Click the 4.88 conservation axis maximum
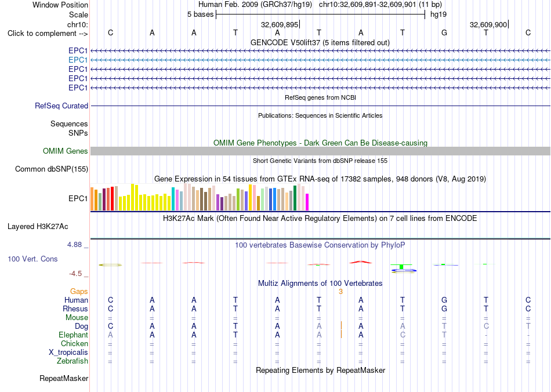The image size is (551, 392). 74,245
